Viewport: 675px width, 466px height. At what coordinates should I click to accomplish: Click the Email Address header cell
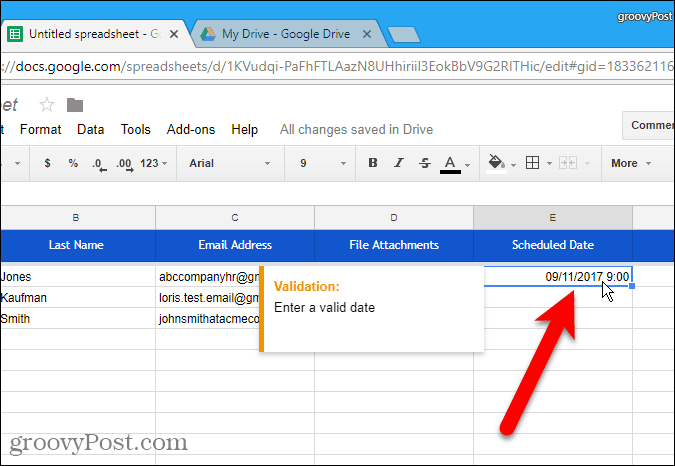(235, 245)
